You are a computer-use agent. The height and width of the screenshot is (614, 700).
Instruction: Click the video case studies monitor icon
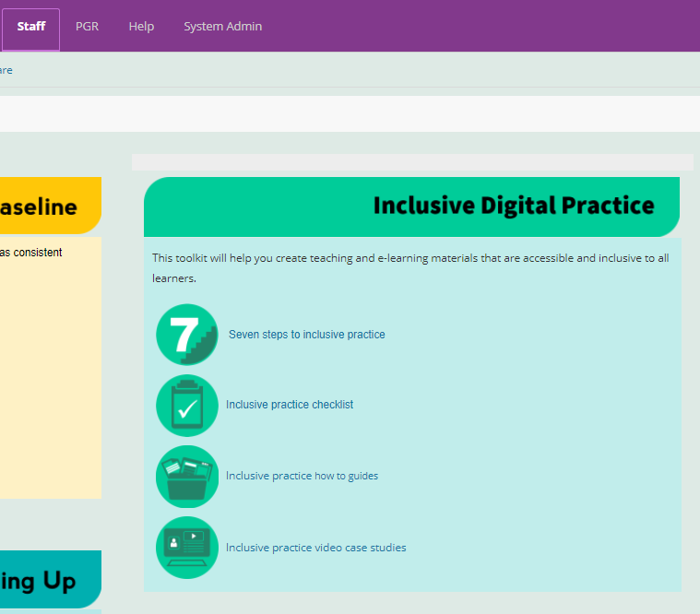point(187,547)
